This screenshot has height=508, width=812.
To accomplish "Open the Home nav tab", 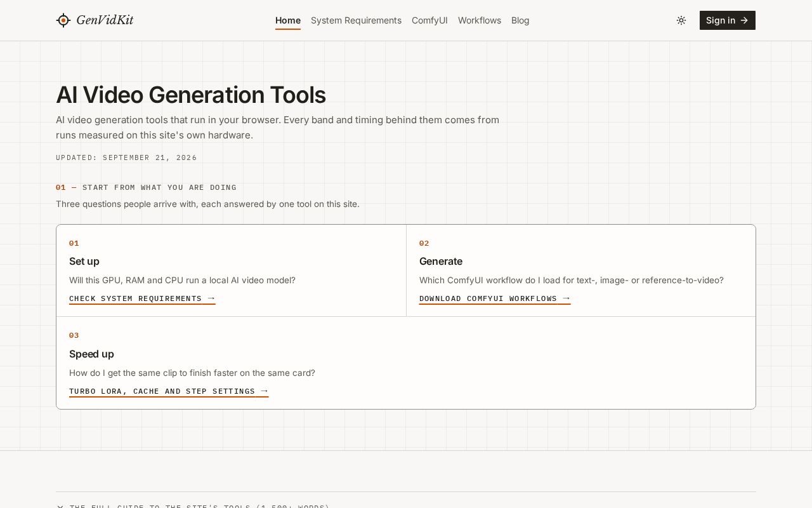I will pyautogui.click(x=288, y=20).
